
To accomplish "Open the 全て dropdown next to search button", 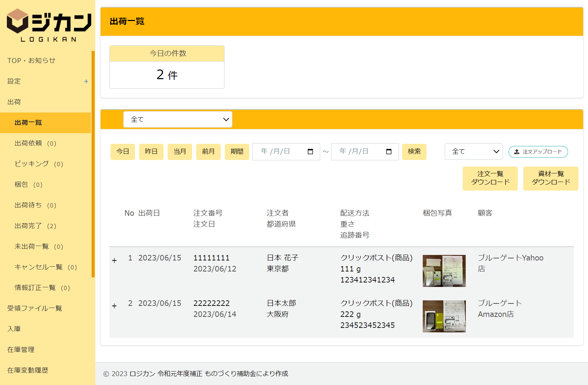I will point(473,152).
